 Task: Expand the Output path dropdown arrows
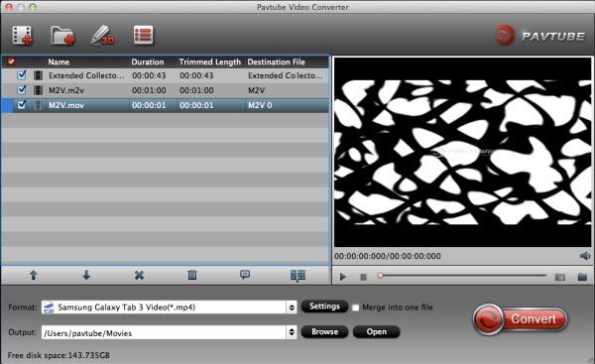[x=292, y=332]
